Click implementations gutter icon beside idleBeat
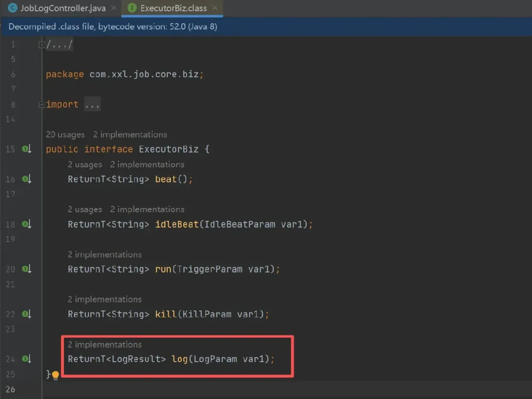This screenshot has width=532, height=399. click(27, 224)
